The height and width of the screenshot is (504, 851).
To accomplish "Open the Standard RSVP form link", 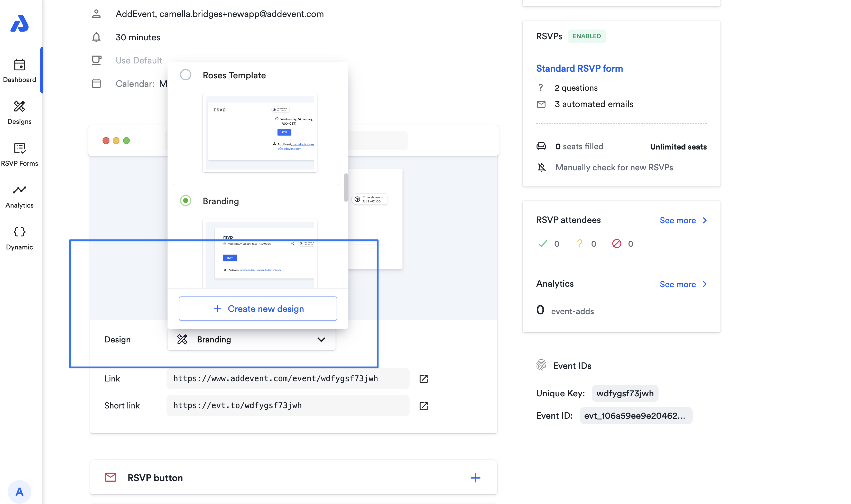I will click(x=579, y=68).
